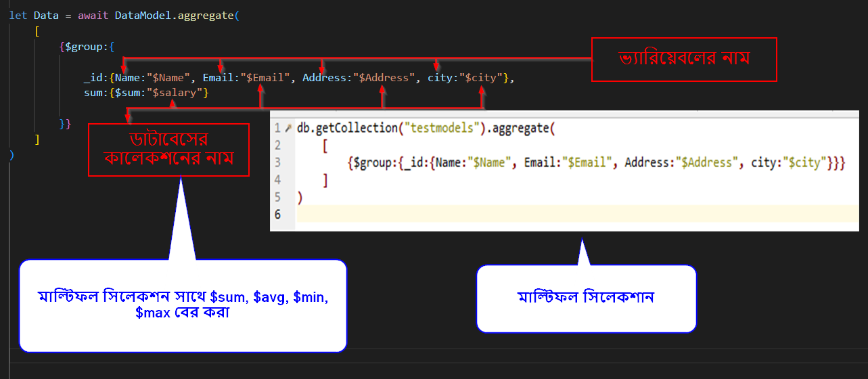The image size is (868, 379).
Task: Click the red box labeled ডাটাবেসের কালেকশনের নাম
Action: (168, 149)
